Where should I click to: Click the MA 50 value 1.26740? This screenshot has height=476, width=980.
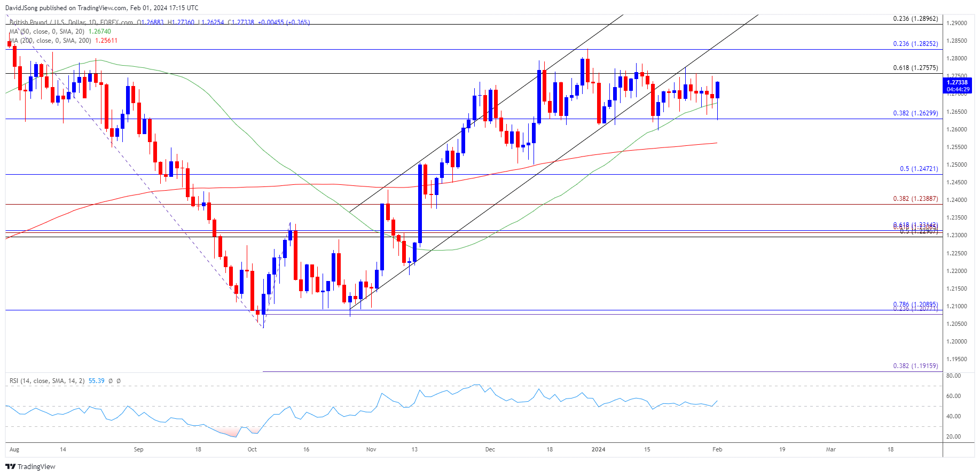coord(99,32)
